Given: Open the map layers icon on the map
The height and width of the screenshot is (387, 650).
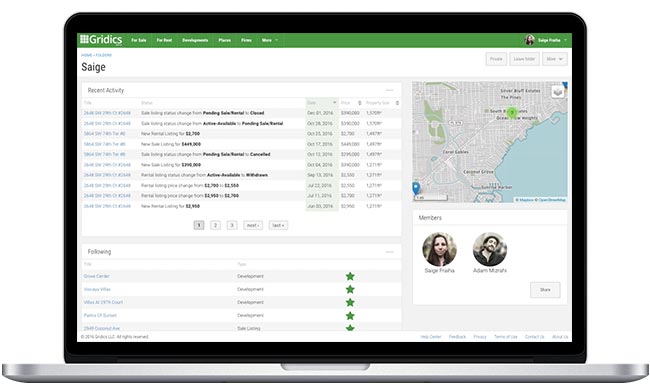Looking at the screenshot, I should (x=558, y=92).
